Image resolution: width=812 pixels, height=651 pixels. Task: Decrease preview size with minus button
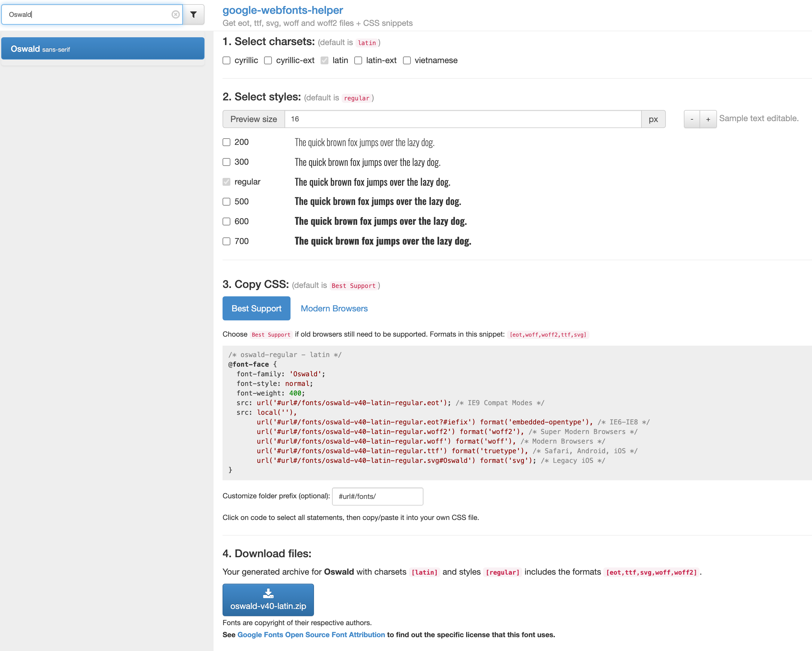tap(692, 119)
